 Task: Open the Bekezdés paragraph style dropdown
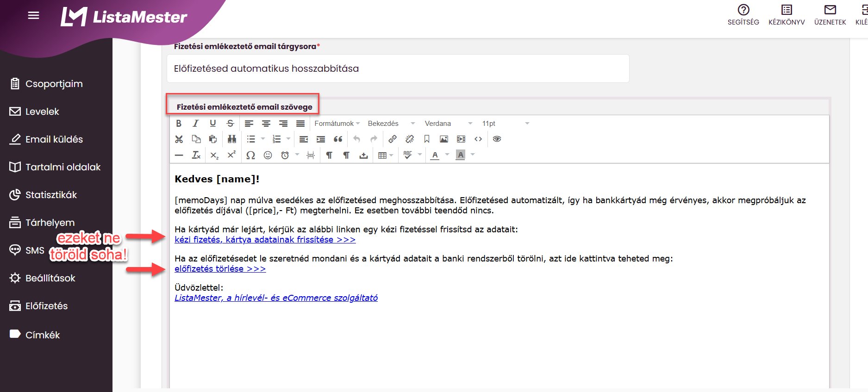pyautogui.click(x=391, y=124)
